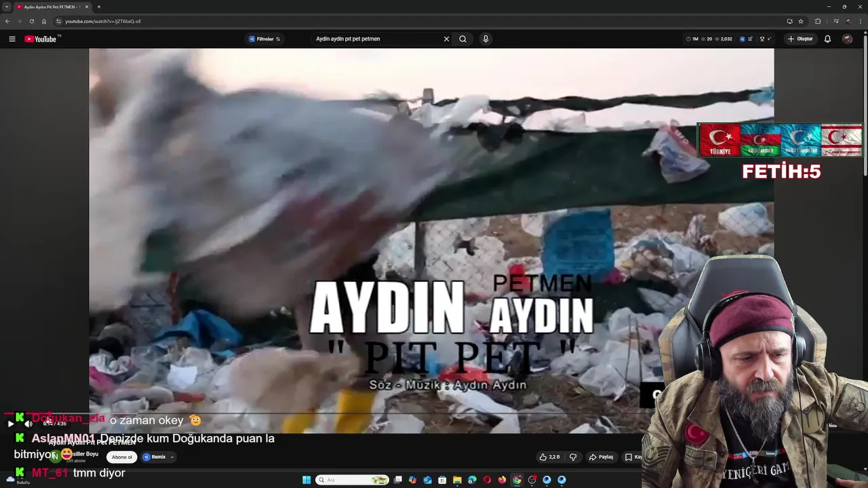Open Task View on the taskbar

[398, 480]
